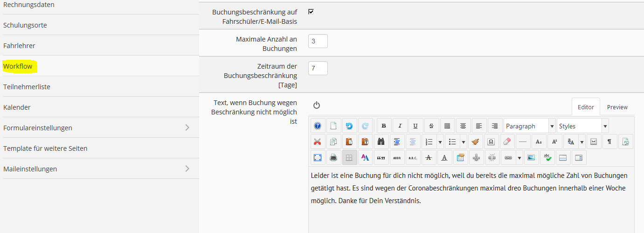Open Teilnehmerliste in the sidebar menu
The width and height of the screenshot is (644, 233).
27,87
